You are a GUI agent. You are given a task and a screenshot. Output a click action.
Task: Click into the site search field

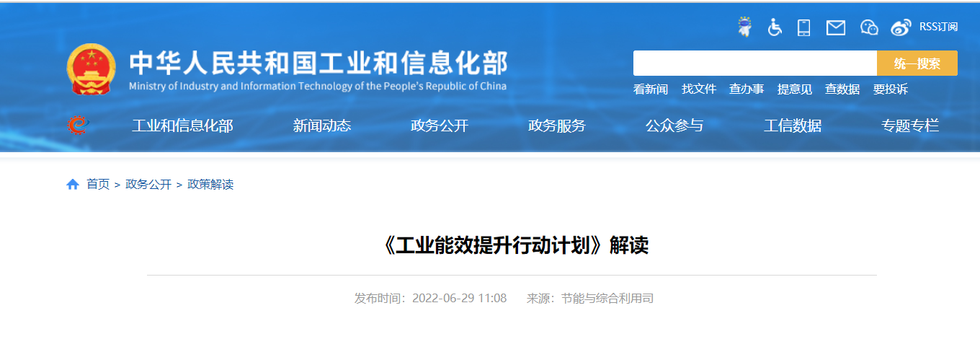click(754, 63)
